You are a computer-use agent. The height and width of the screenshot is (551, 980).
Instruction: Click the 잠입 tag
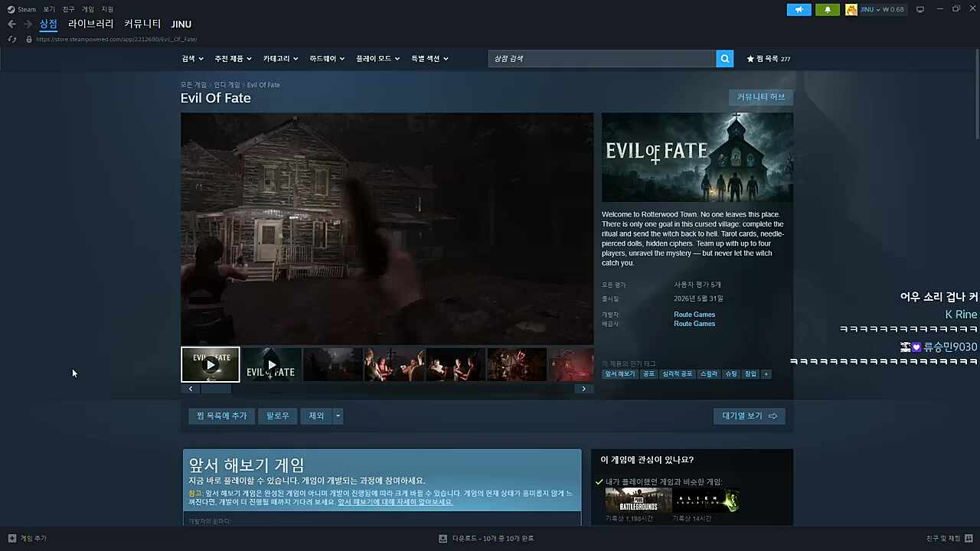pyautogui.click(x=750, y=373)
